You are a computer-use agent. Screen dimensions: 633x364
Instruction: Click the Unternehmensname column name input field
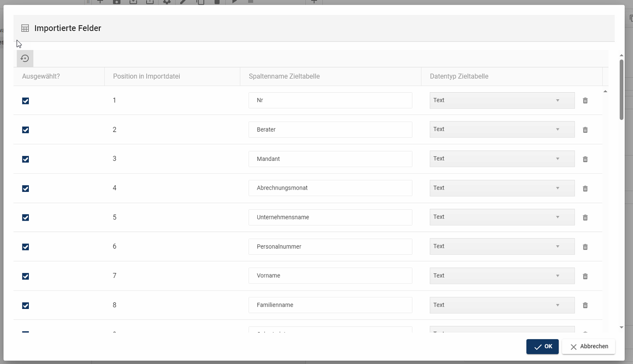pyautogui.click(x=330, y=217)
